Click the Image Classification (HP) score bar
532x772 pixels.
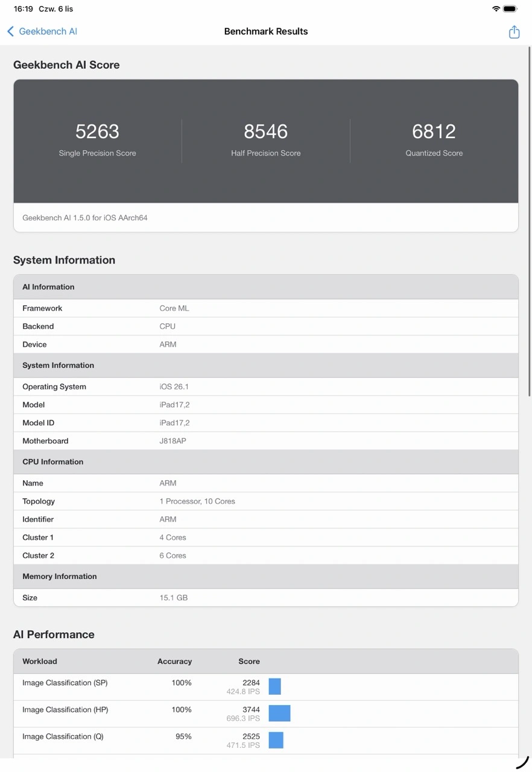[x=279, y=713]
